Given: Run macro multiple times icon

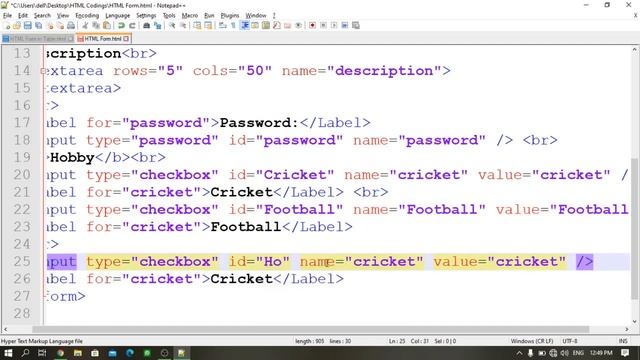Looking at the screenshot, I should 345,25.
